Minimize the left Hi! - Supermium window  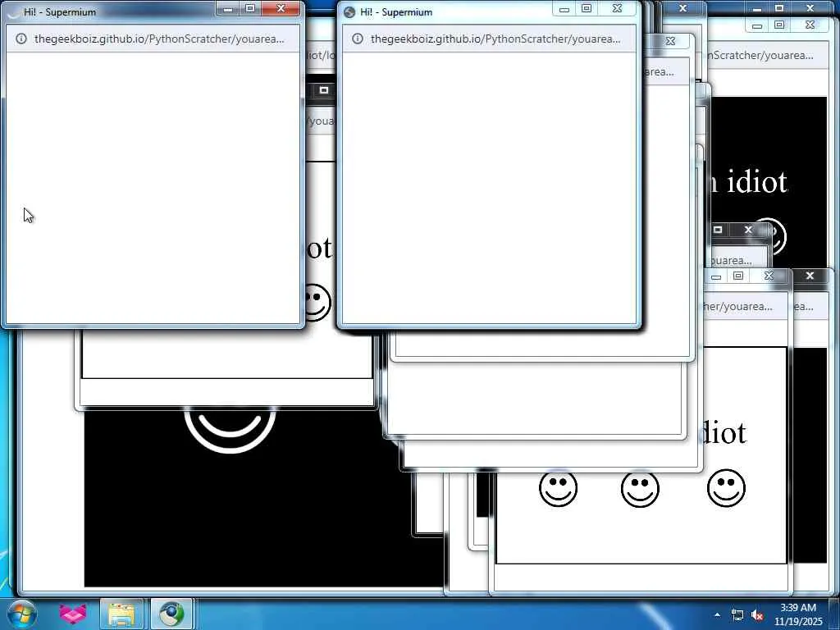(228, 8)
